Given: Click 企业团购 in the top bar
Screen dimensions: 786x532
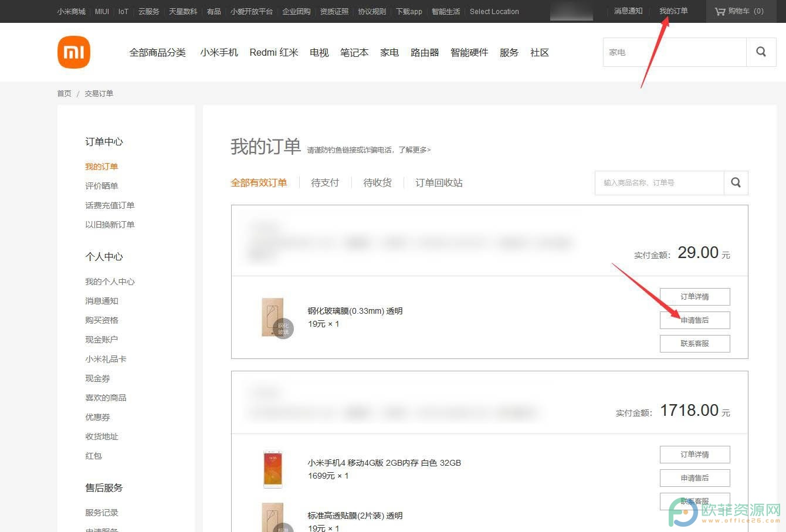Looking at the screenshot, I should point(296,12).
